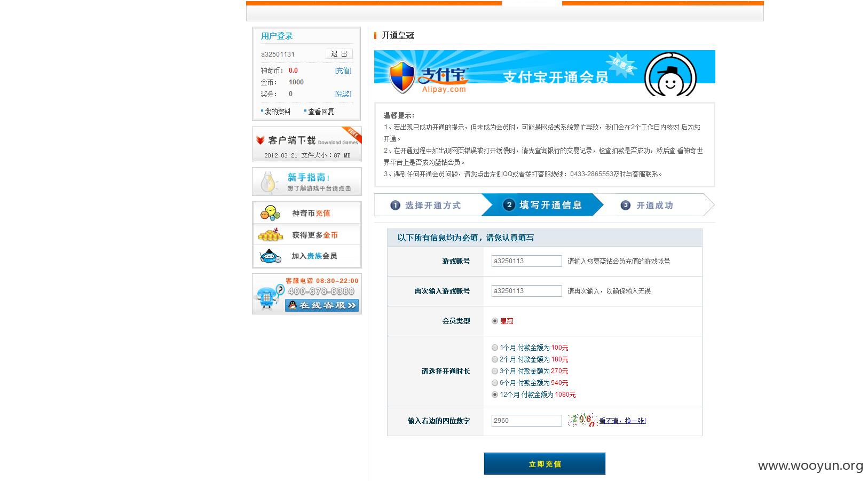This screenshot has width=868, height=481.
Task: Click the Alipay shield logo icon
Action: (402, 76)
